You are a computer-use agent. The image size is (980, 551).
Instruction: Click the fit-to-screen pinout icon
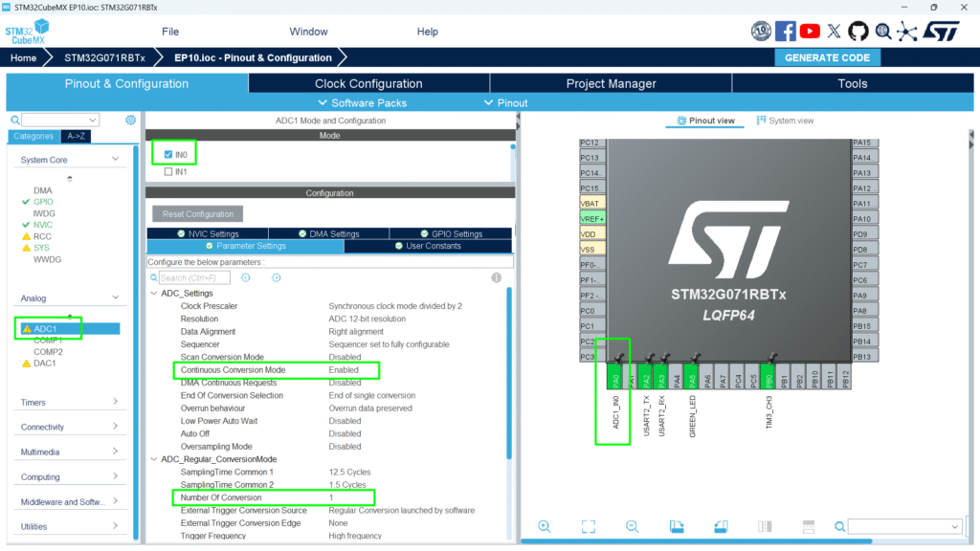589,527
